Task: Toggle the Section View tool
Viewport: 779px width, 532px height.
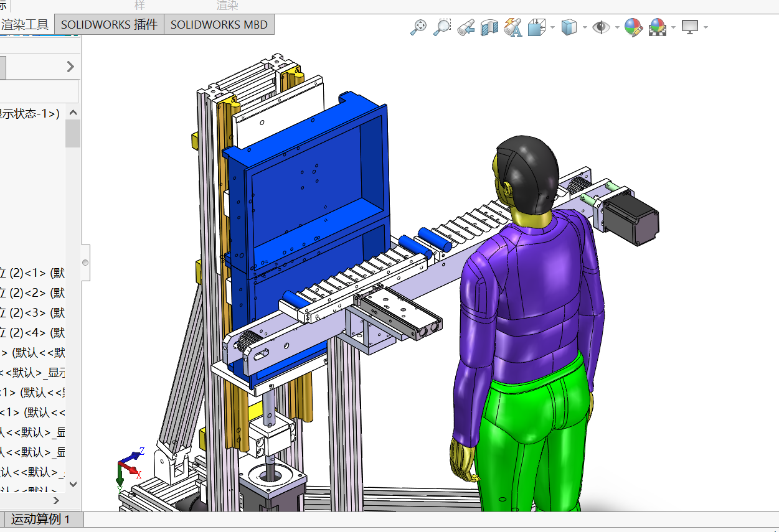Action: [x=489, y=27]
